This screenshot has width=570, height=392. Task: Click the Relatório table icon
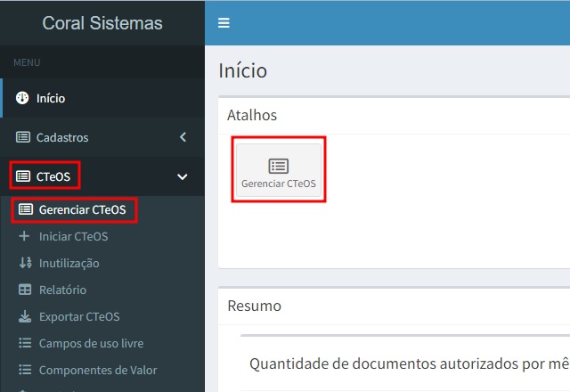[x=24, y=290]
